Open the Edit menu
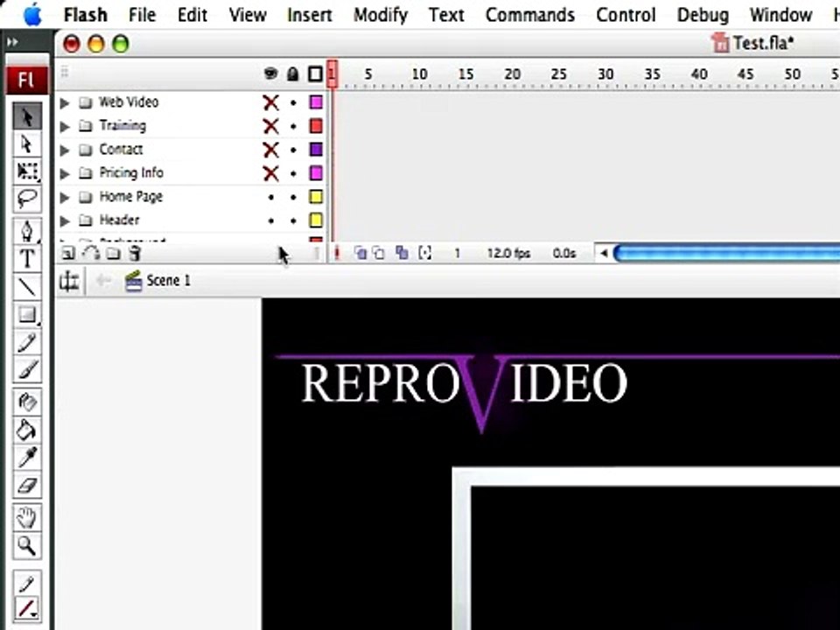 pos(192,15)
